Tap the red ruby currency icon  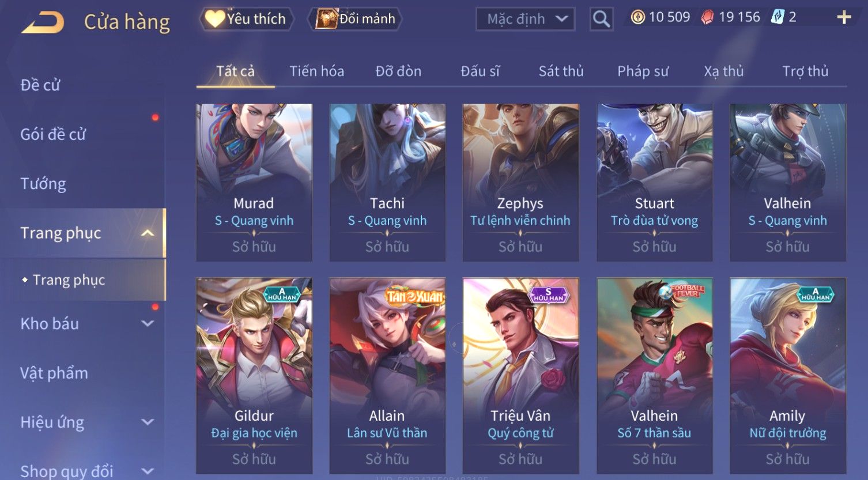tap(707, 17)
